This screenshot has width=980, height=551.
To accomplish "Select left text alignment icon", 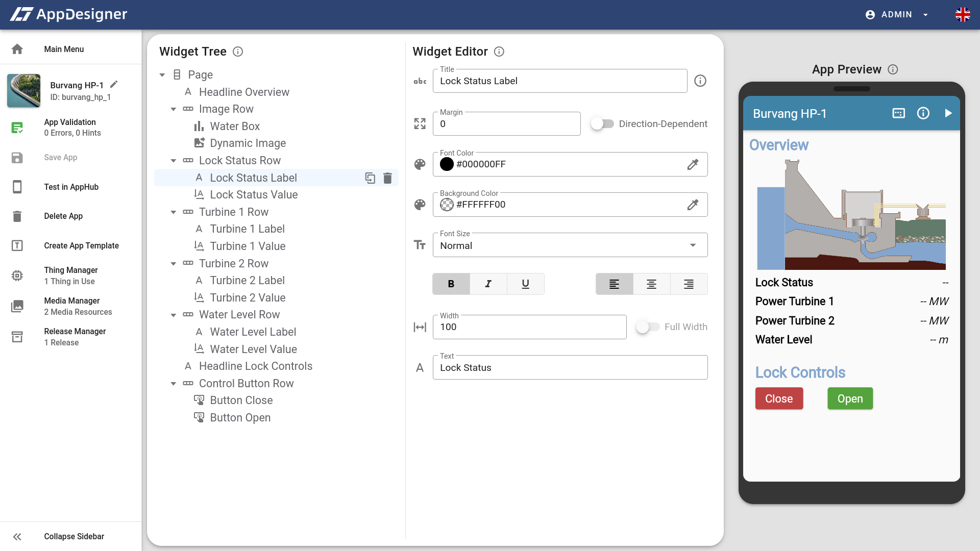I will [x=614, y=283].
